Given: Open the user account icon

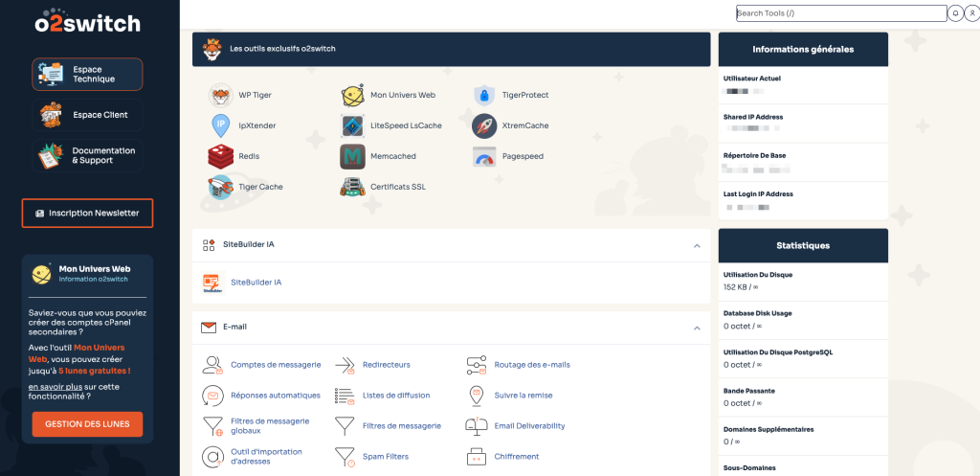Looking at the screenshot, I should pyautogui.click(x=970, y=13).
